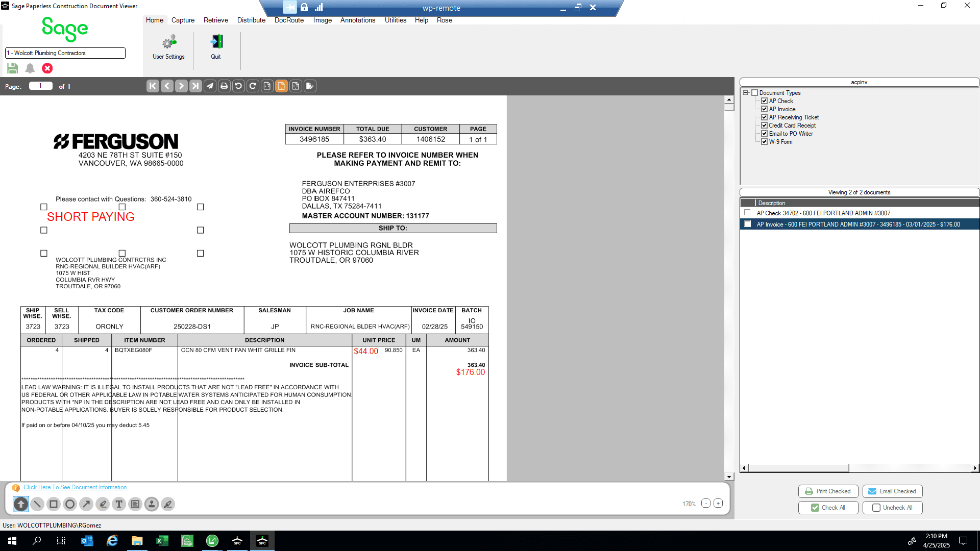
Task: Open the DocRoute menu
Action: [x=289, y=20]
